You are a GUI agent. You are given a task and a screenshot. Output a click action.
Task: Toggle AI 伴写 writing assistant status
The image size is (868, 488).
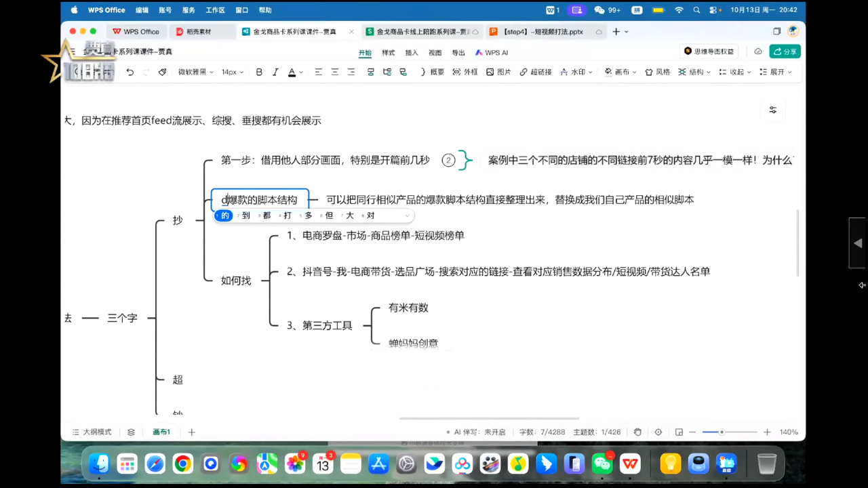click(475, 432)
